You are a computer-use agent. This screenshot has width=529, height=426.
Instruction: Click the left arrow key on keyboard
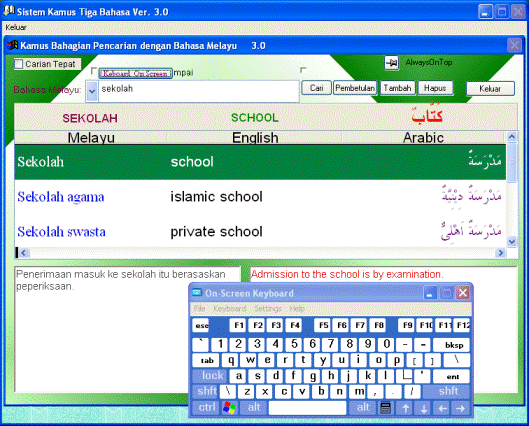[442, 408]
